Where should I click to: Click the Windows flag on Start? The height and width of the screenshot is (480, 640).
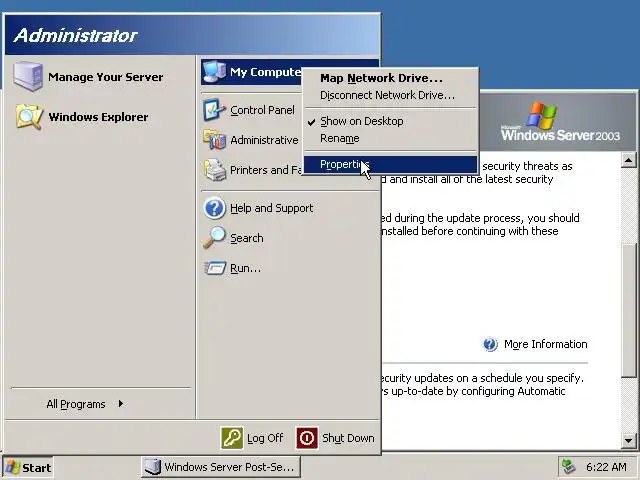pyautogui.click(x=13, y=467)
